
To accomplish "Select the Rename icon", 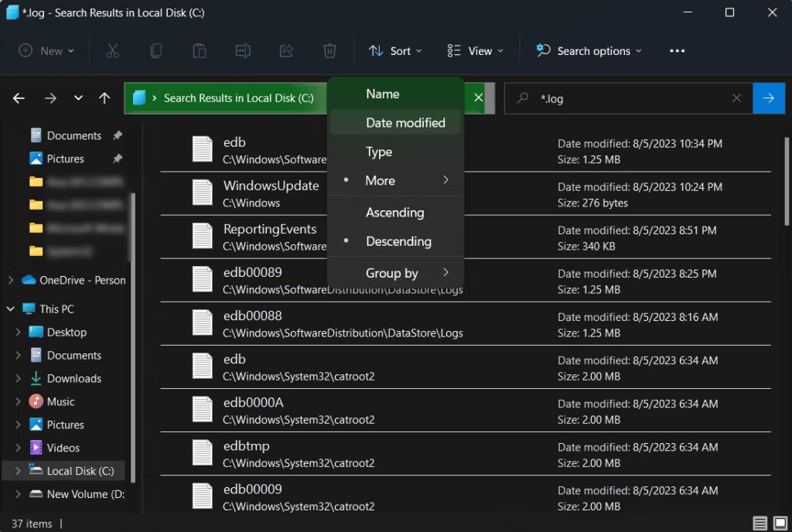I will (242, 50).
